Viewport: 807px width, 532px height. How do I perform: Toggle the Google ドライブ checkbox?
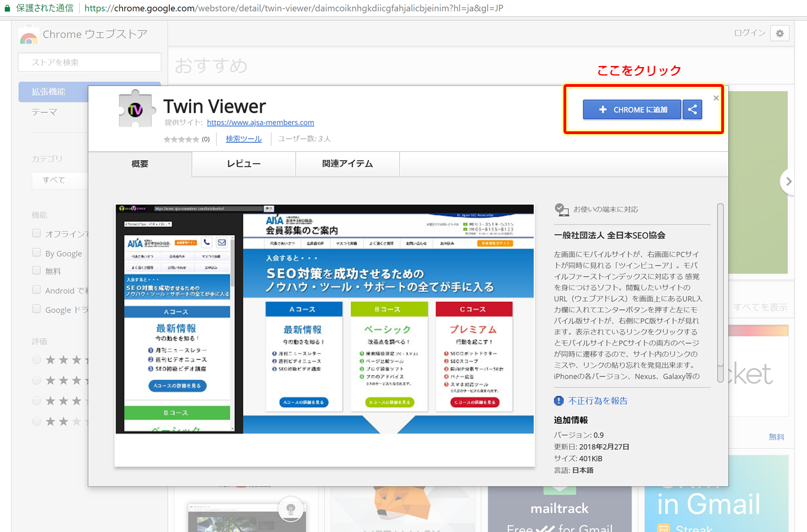pyautogui.click(x=36, y=309)
